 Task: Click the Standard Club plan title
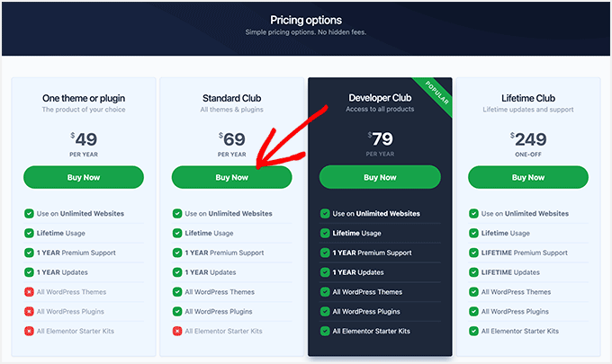point(231,97)
